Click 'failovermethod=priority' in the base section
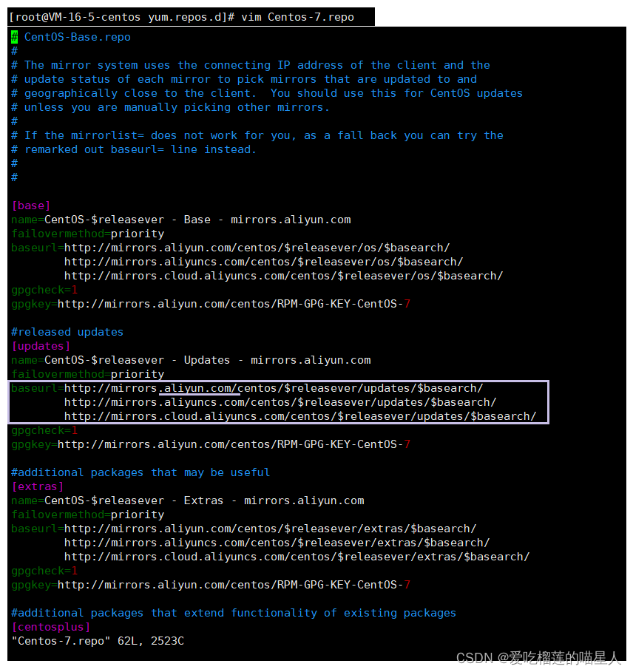Viewport: 633px width, 672px height. (87, 234)
